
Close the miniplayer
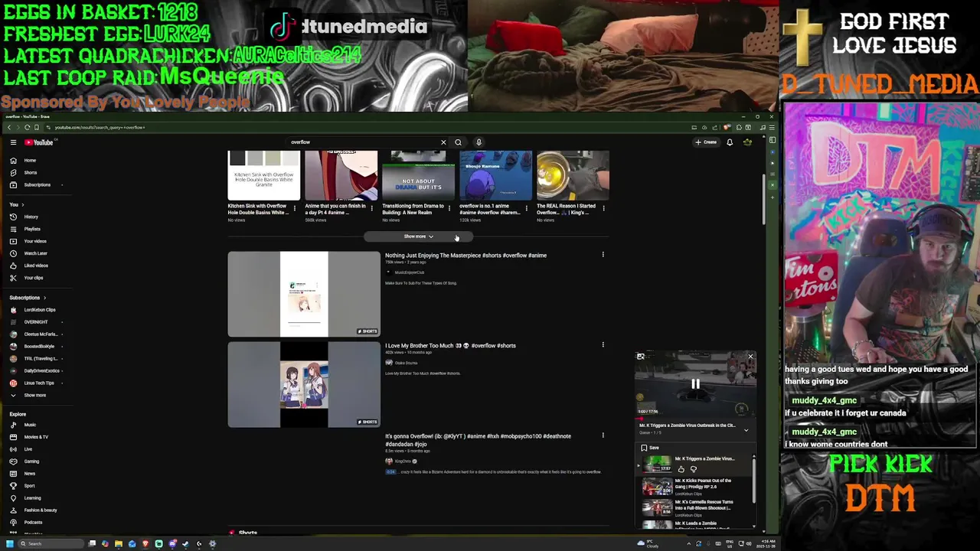click(750, 357)
